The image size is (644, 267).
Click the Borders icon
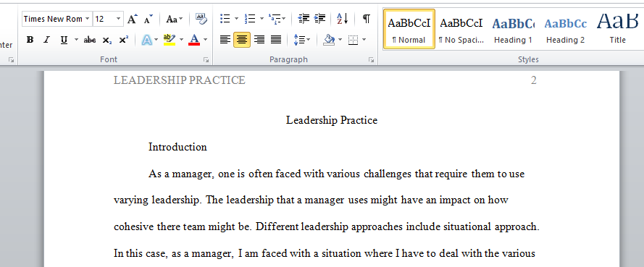tap(353, 40)
